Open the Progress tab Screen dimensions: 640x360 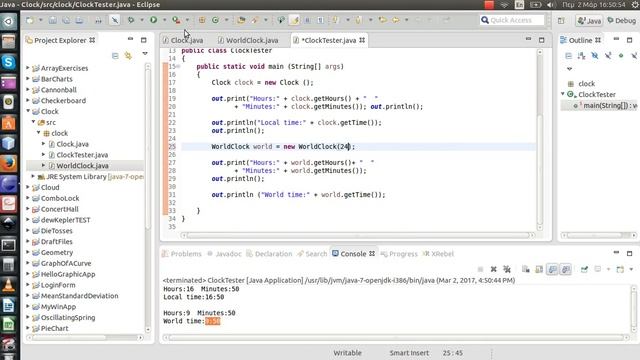399,253
